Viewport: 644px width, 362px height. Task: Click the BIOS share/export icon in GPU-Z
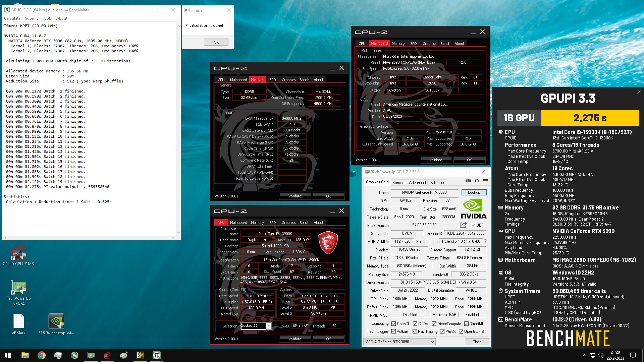point(463,225)
